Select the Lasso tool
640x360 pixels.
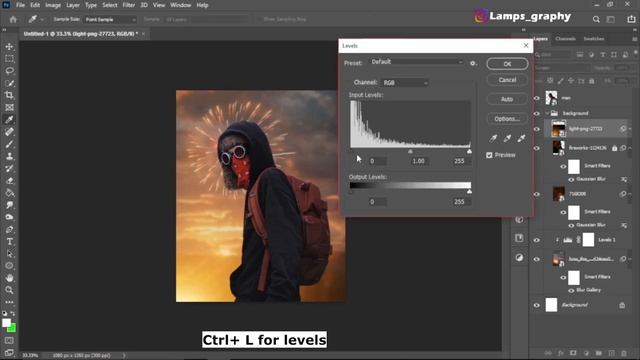tap(9, 71)
